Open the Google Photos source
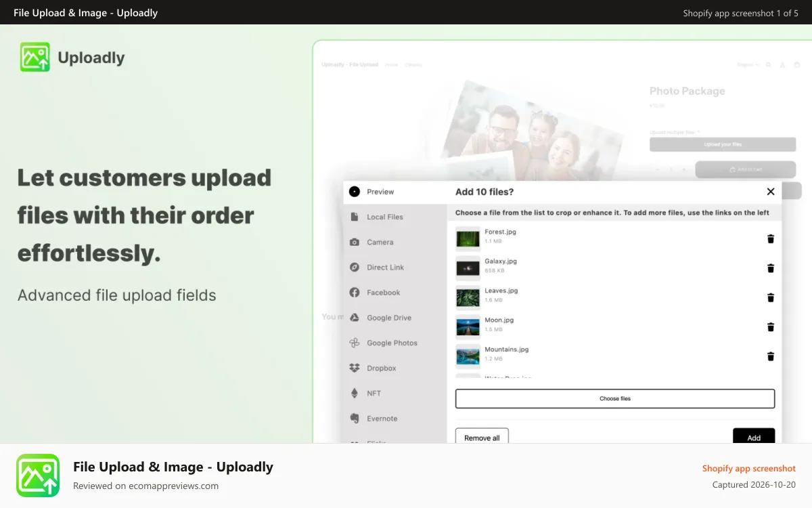The width and height of the screenshot is (812, 508). coord(395,343)
